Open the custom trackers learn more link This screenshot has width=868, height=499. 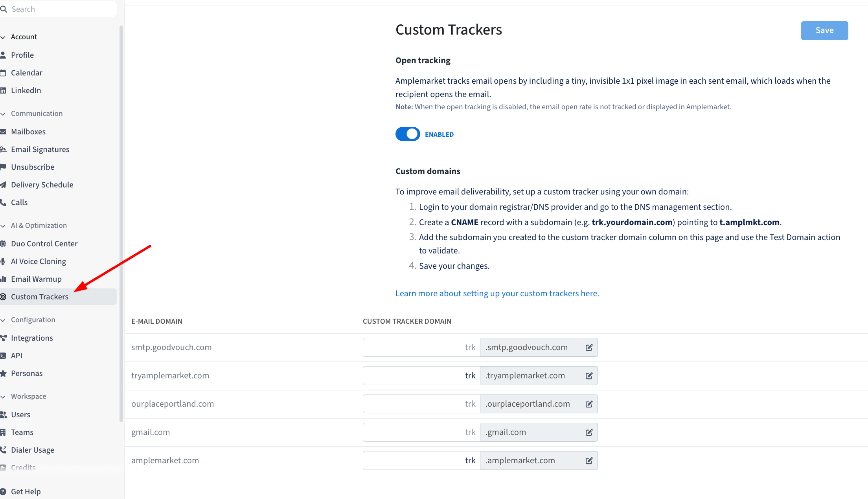coord(497,293)
